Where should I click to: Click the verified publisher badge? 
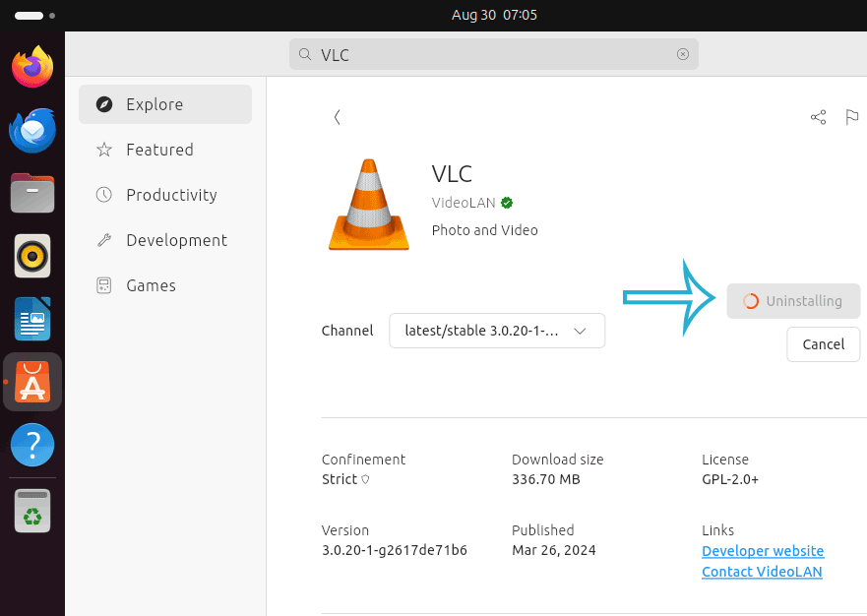(x=507, y=203)
